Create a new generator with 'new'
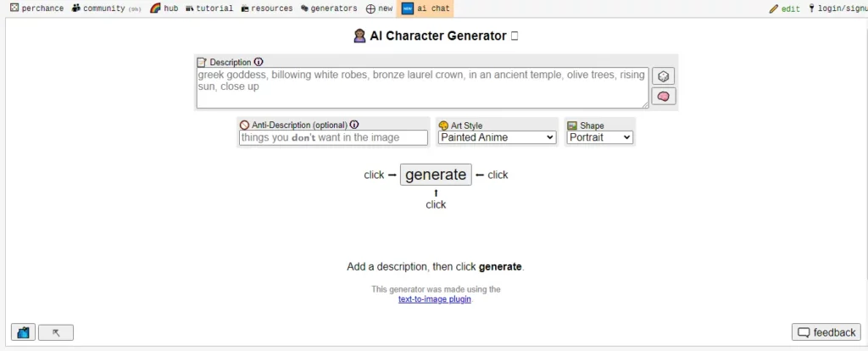Screen dimensions: 868x351 pos(379,8)
